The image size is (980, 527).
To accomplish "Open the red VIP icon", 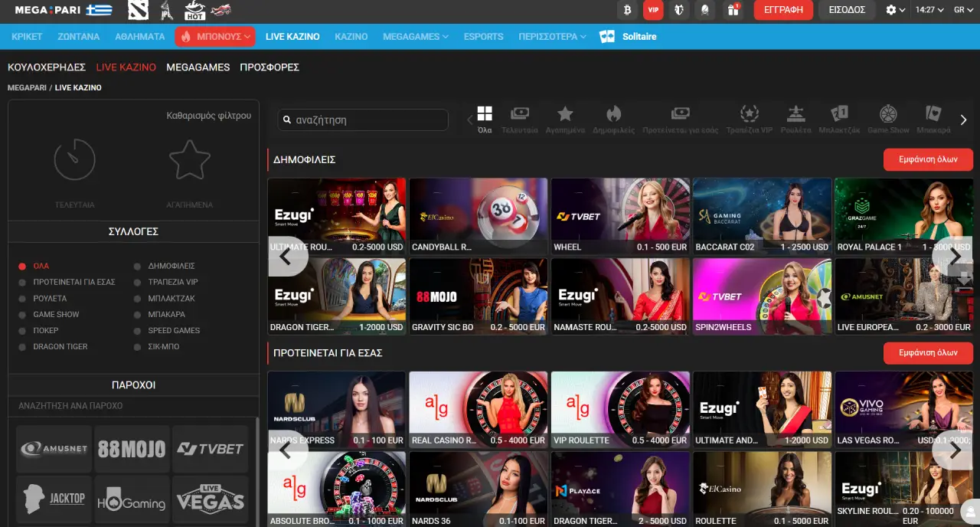I will (x=653, y=10).
